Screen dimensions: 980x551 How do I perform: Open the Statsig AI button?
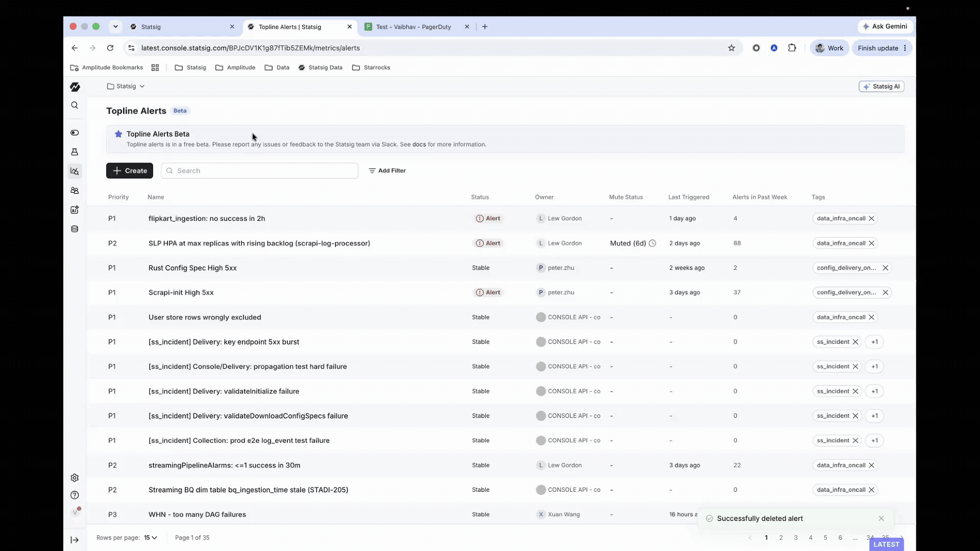point(881,86)
